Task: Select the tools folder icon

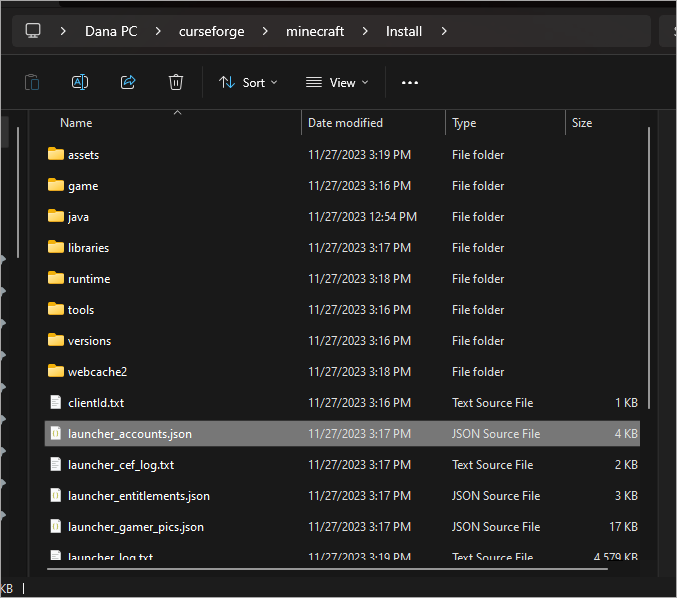Action: [x=56, y=309]
